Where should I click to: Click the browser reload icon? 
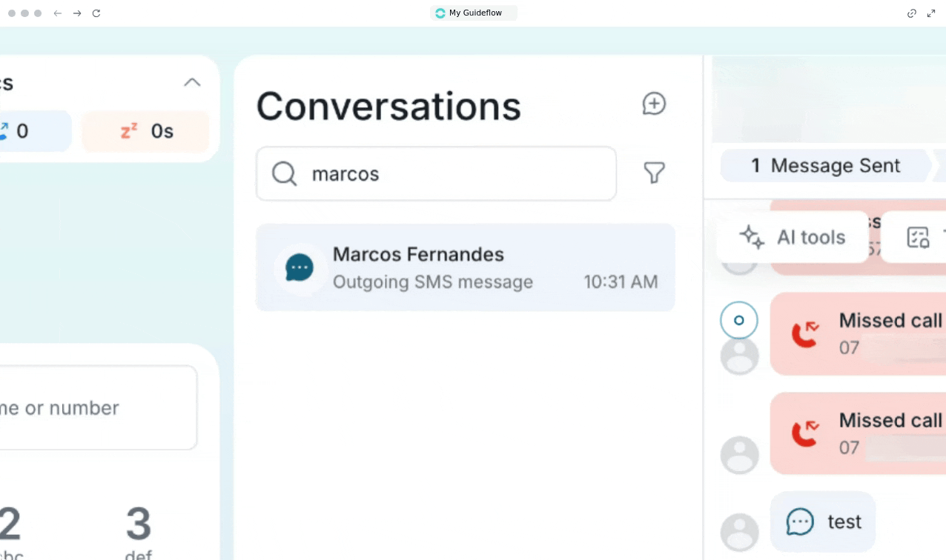96,13
